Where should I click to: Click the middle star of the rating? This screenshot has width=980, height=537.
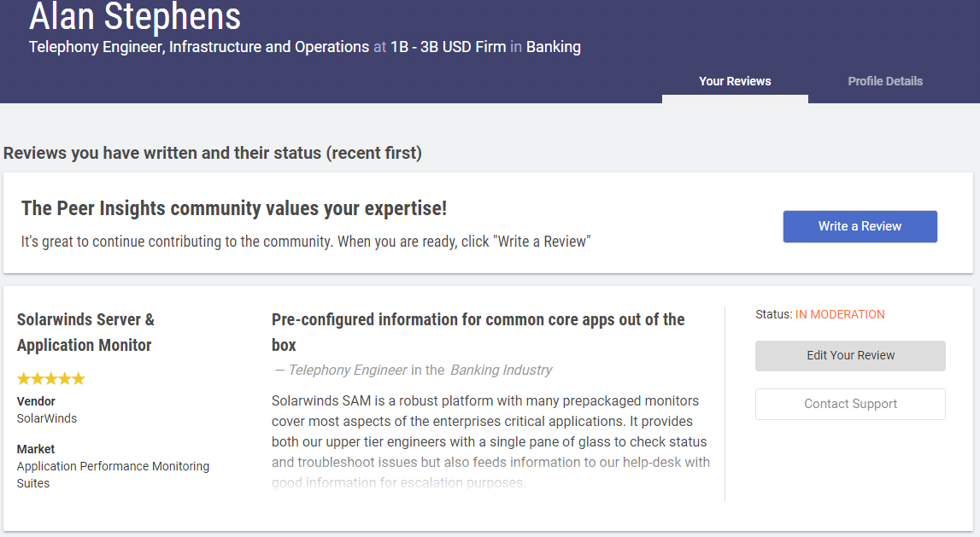(x=51, y=379)
